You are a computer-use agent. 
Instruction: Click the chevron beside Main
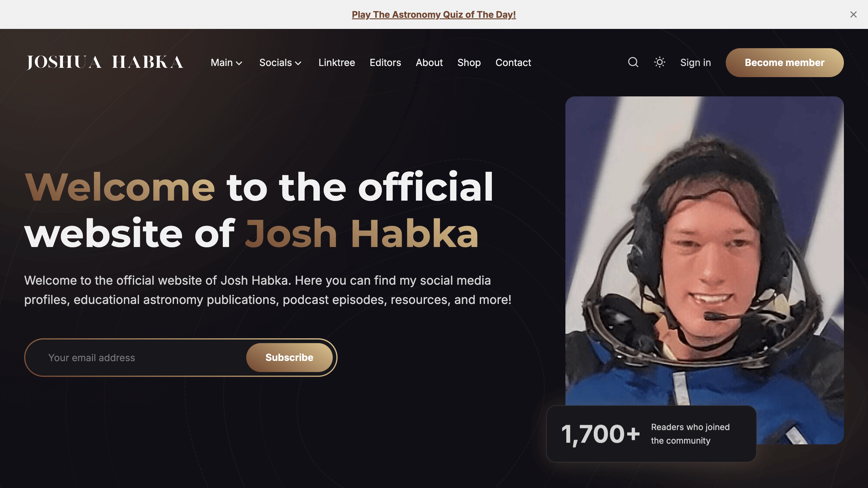tap(239, 63)
